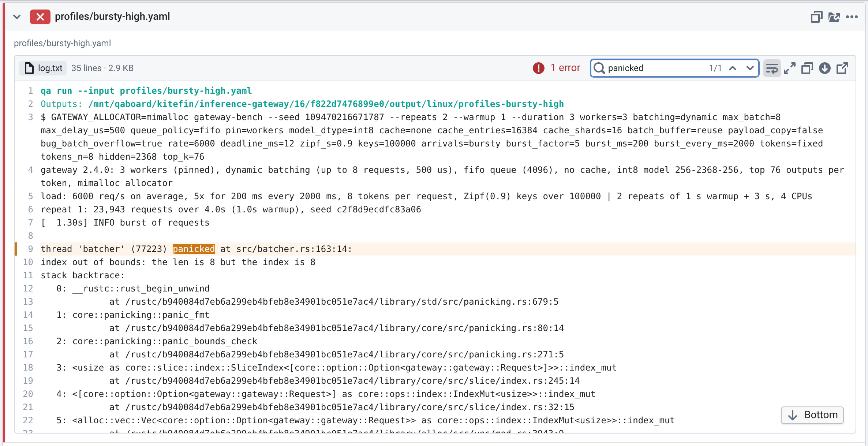Screen dimensions: 868x446
Task: Toggle line wrapping in log viewer
Action: (x=772, y=68)
